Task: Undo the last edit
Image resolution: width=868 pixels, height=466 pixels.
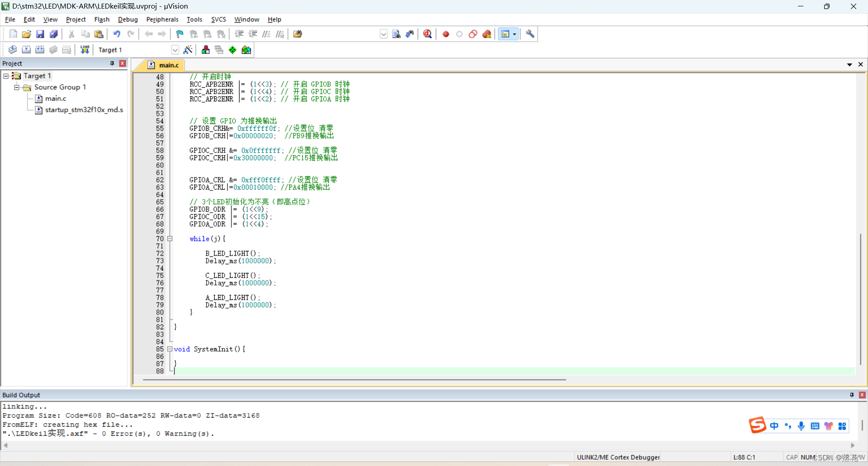Action: click(117, 34)
